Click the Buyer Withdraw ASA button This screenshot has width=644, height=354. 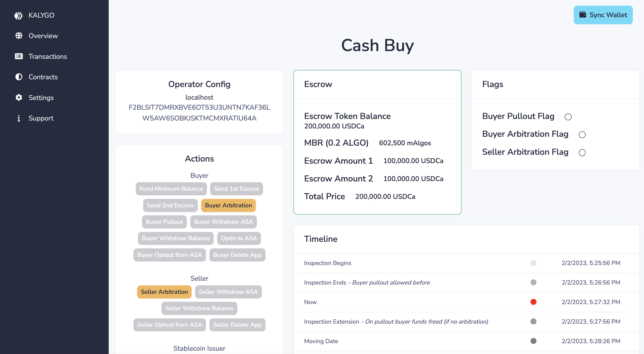[223, 222]
